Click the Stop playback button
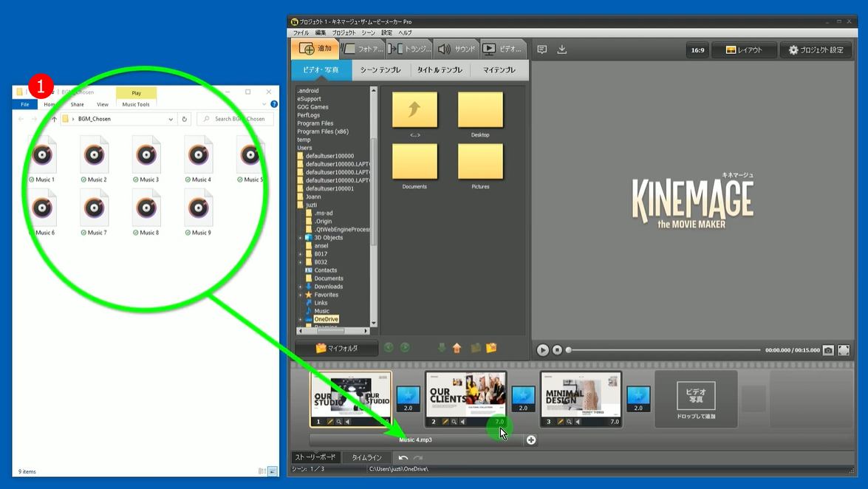Image resolution: width=868 pixels, height=489 pixels. tap(558, 350)
